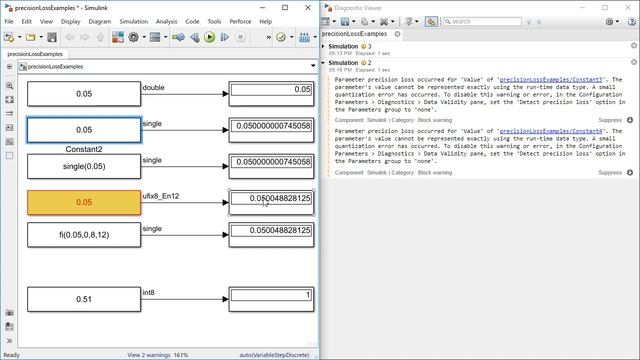The height and width of the screenshot is (360, 640).
Task: Select the 0.51 constant block
Action: [x=84, y=299]
